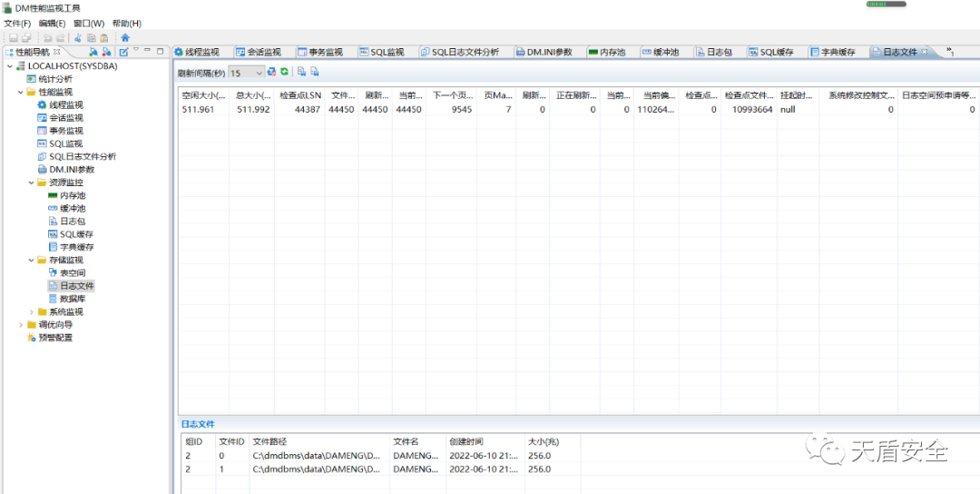Switch to the SQL监视 tab
The width and height of the screenshot is (980, 494).
pyautogui.click(x=387, y=53)
